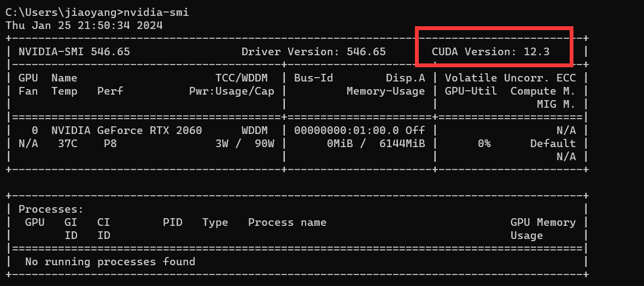Click the 'Processes:' section label

tap(51, 209)
